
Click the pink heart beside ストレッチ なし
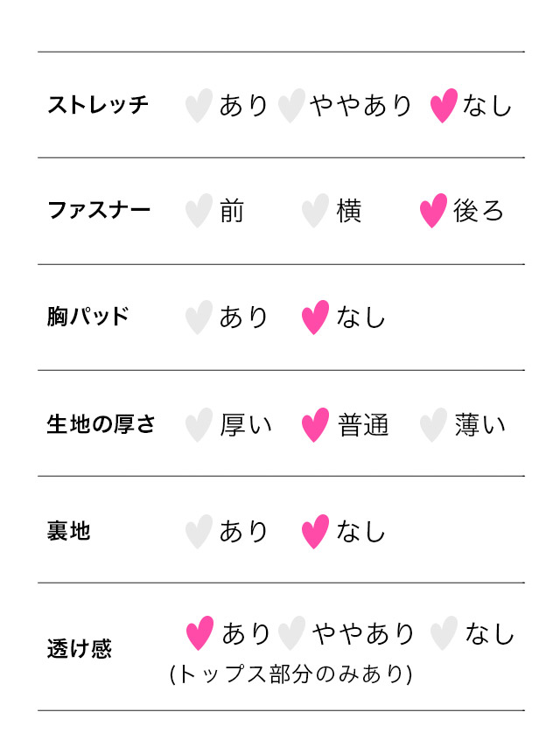point(444,106)
